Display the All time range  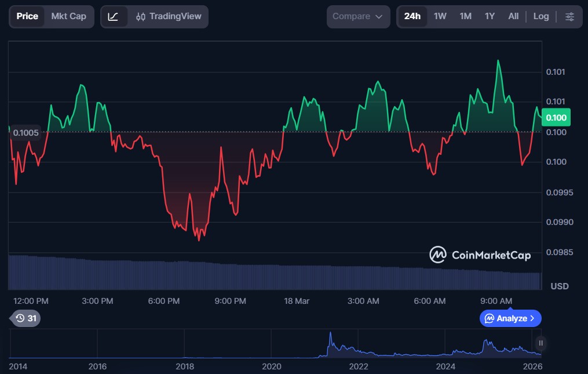(x=513, y=17)
